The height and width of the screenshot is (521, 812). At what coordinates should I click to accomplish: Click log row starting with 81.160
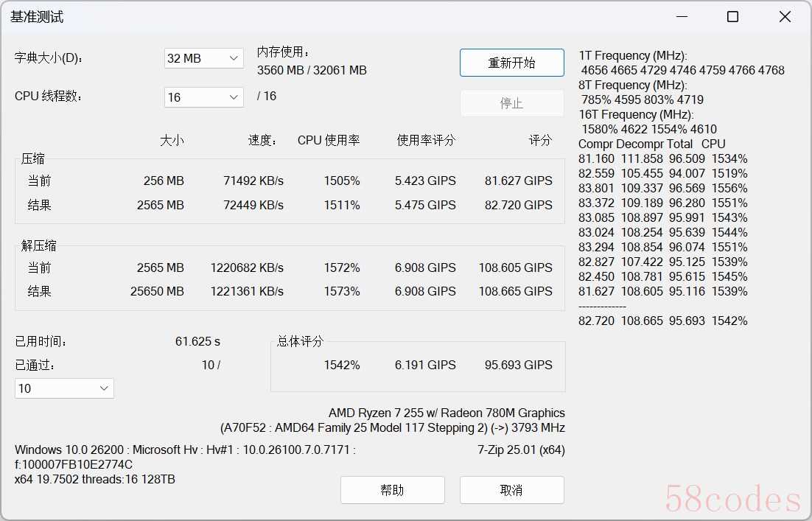[x=663, y=159]
